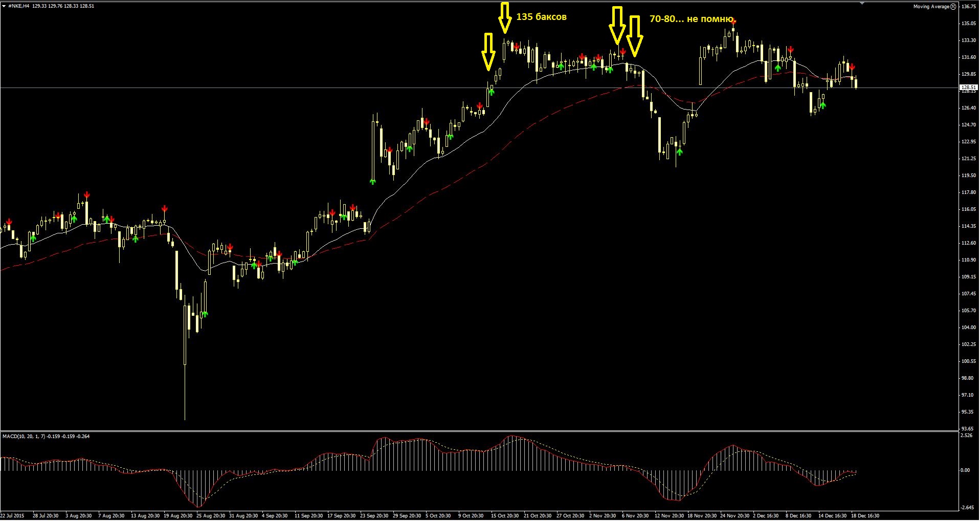This screenshot has height=521, width=980.
Task: Click the MACD(10, 20, 1, 7) indicator label
Action: [x=24, y=437]
